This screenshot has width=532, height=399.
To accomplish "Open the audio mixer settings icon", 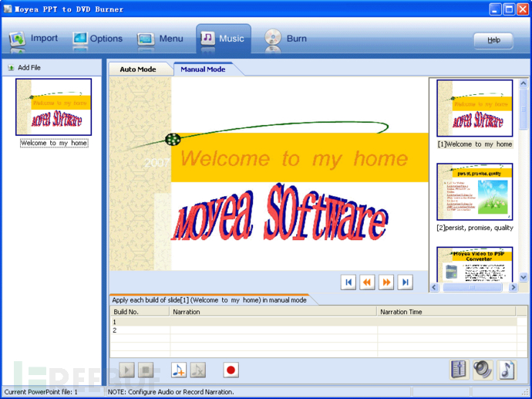I will [460, 370].
